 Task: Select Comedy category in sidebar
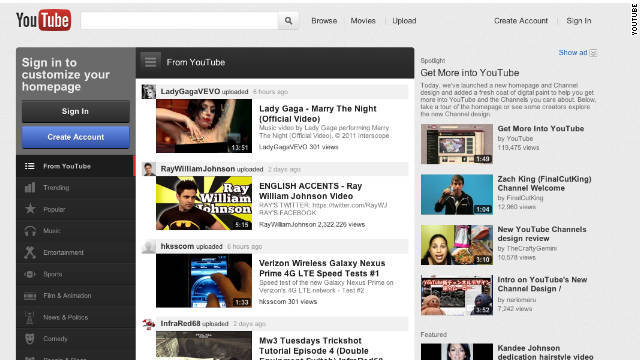coord(76,339)
